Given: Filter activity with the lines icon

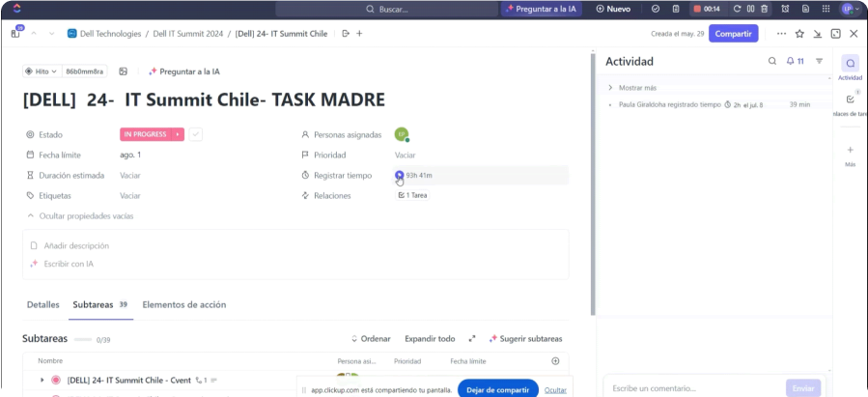Looking at the screenshot, I should point(820,61).
